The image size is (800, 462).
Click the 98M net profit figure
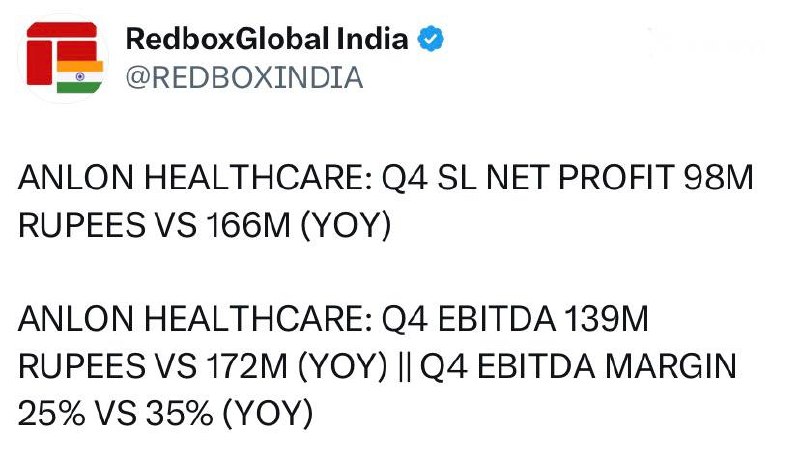[718, 177]
